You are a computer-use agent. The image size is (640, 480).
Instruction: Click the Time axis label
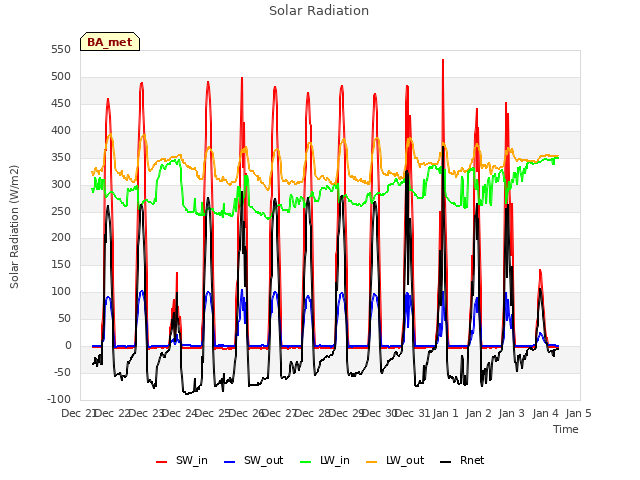(x=566, y=429)
